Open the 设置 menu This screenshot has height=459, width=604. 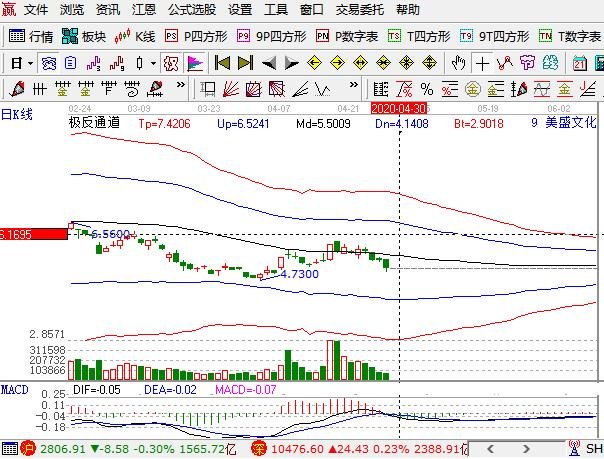coord(240,9)
